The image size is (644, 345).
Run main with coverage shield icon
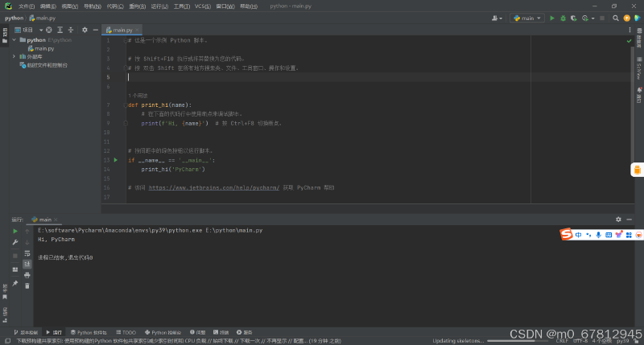574,18
